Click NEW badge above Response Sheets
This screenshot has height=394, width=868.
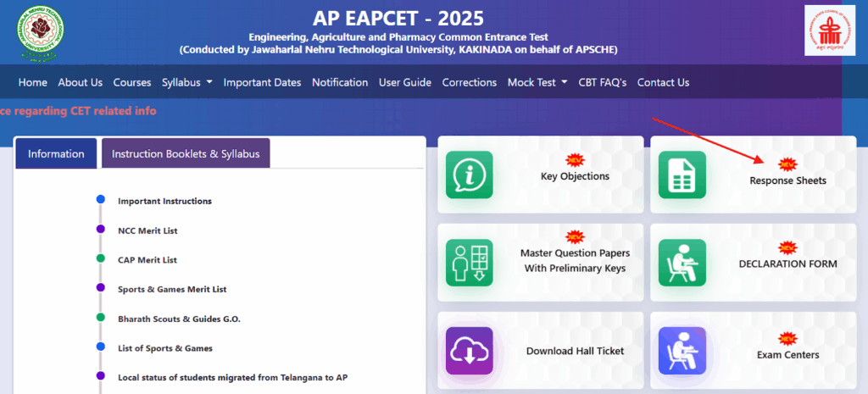[787, 164]
